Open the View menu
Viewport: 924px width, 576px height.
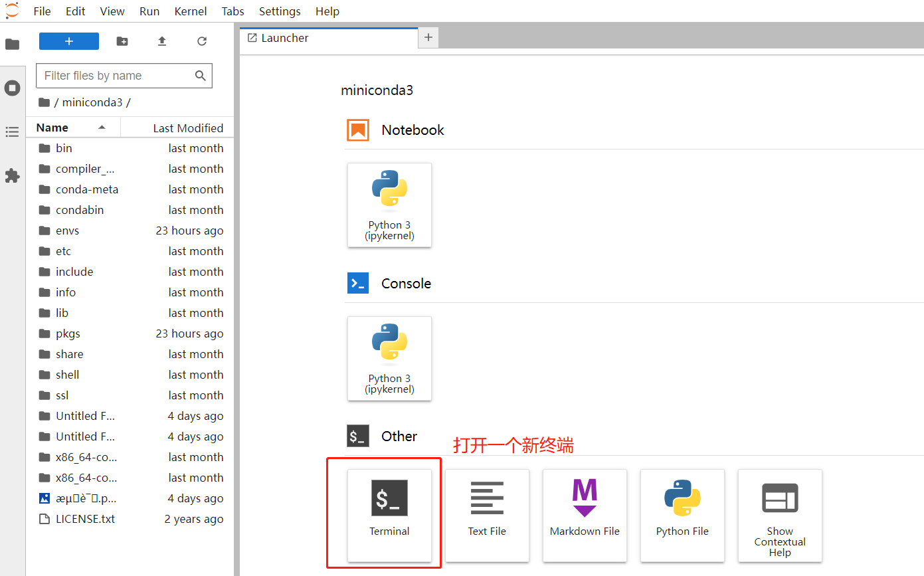pos(112,11)
